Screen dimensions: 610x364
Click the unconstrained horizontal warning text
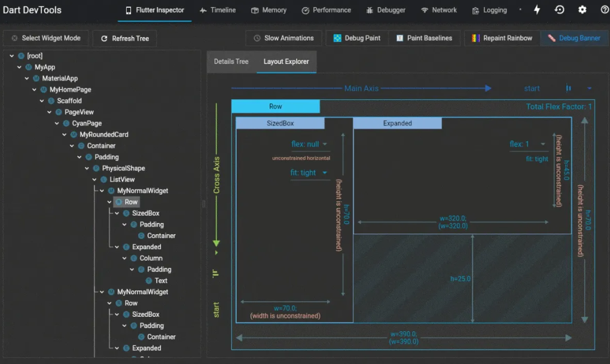(301, 158)
